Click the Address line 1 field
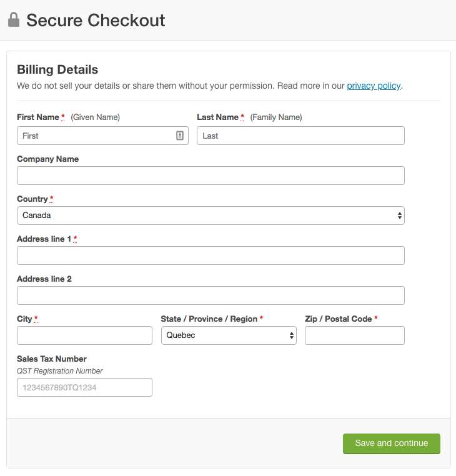 (x=211, y=255)
